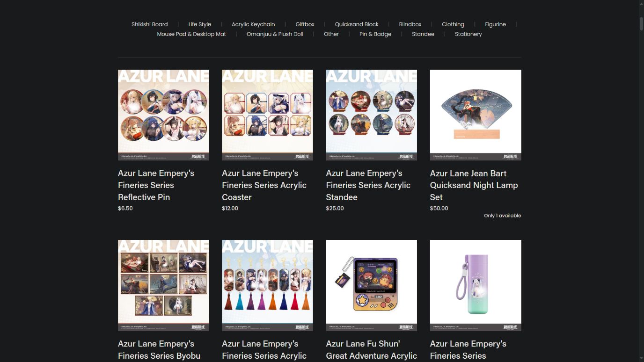644x362 pixels.
Task: Click the scrollbar up arrow
Action: click(641, 3)
